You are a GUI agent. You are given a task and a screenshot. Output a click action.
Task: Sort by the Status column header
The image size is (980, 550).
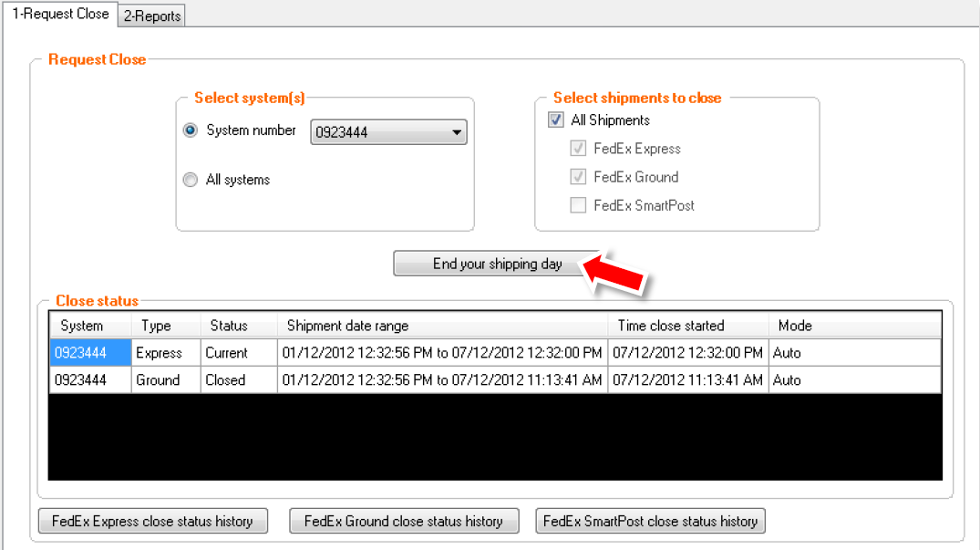(x=239, y=326)
